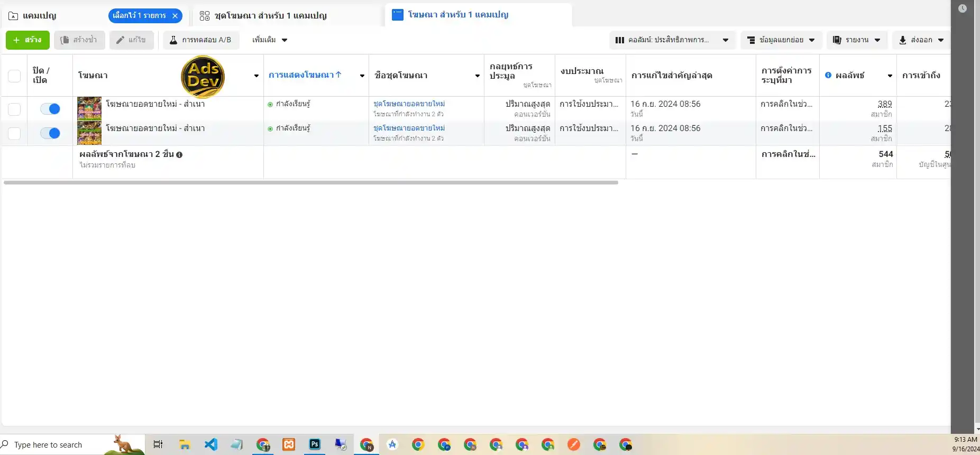Switch to ชุดโฆษณา สำหรับ 1 แคมเปญ tab
This screenshot has width=980, height=455.
pyautogui.click(x=263, y=16)
